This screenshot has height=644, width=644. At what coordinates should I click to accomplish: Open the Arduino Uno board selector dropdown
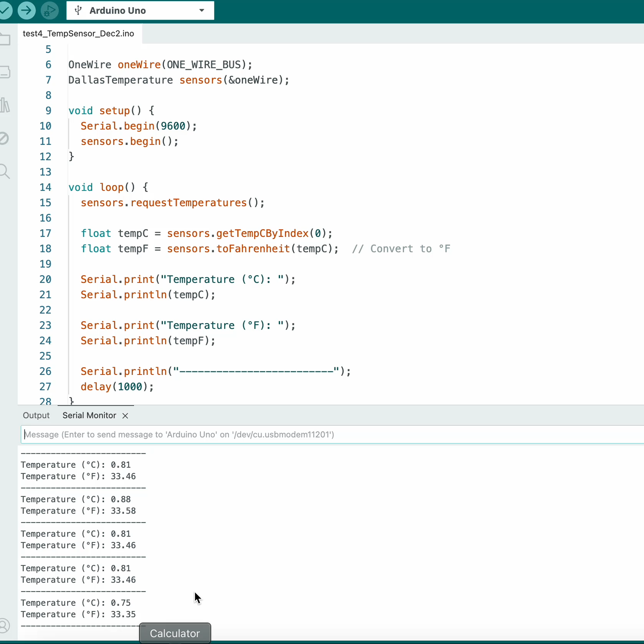(x=140, y=11)
